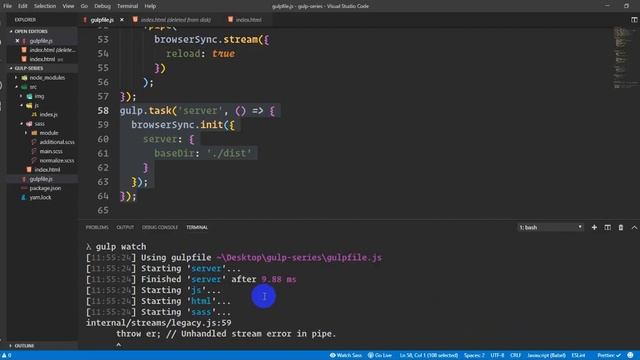Close gulpfile.js in Open Editors list
Viewport: 640px width, 360px height.
coord(17,41)
